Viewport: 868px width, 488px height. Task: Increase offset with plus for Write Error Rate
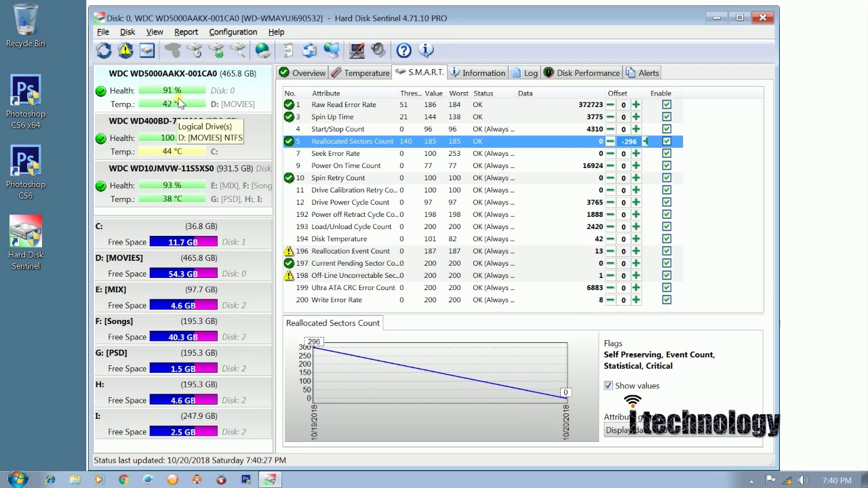click(636, 300)
